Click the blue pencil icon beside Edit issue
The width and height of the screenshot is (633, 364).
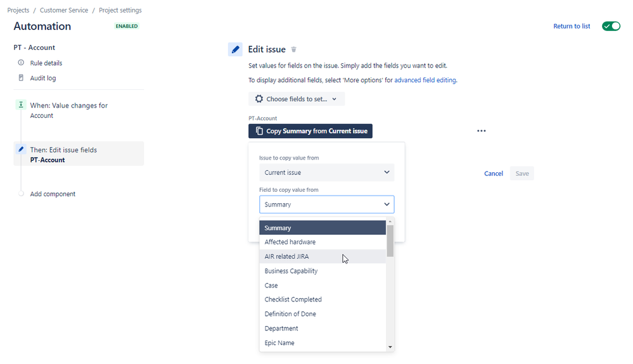click(235, 49)
